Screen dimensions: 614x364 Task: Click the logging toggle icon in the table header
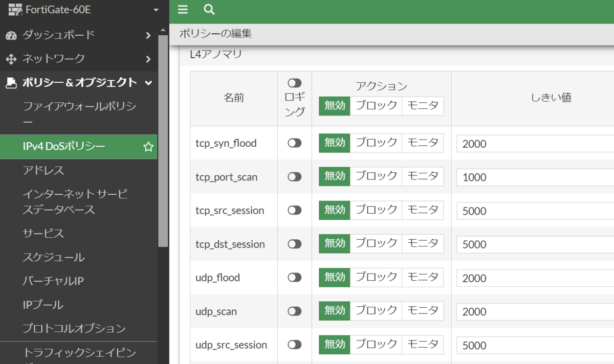pos(294,82)
